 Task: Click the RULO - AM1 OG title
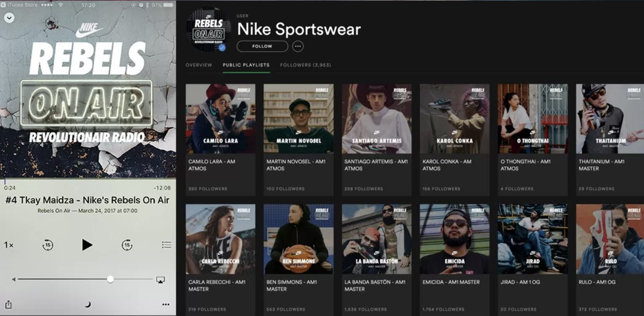597,282
